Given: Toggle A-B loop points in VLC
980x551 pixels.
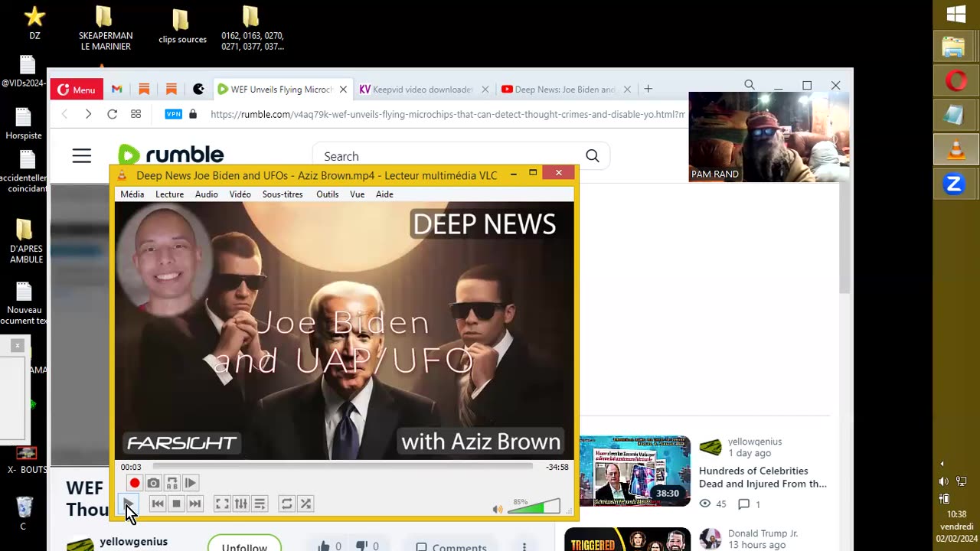Looking at the screenshot, I should coord(172,483).
